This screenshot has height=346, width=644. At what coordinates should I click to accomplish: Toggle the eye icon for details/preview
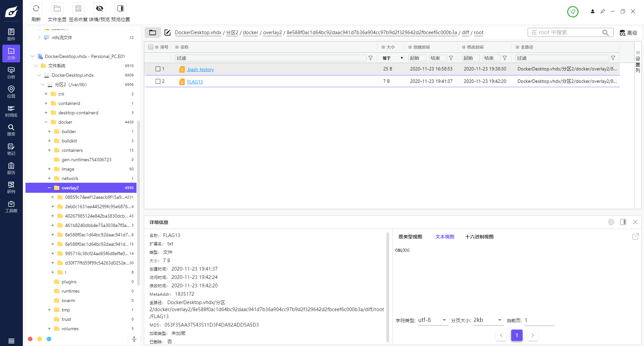(x=99, y=9)
